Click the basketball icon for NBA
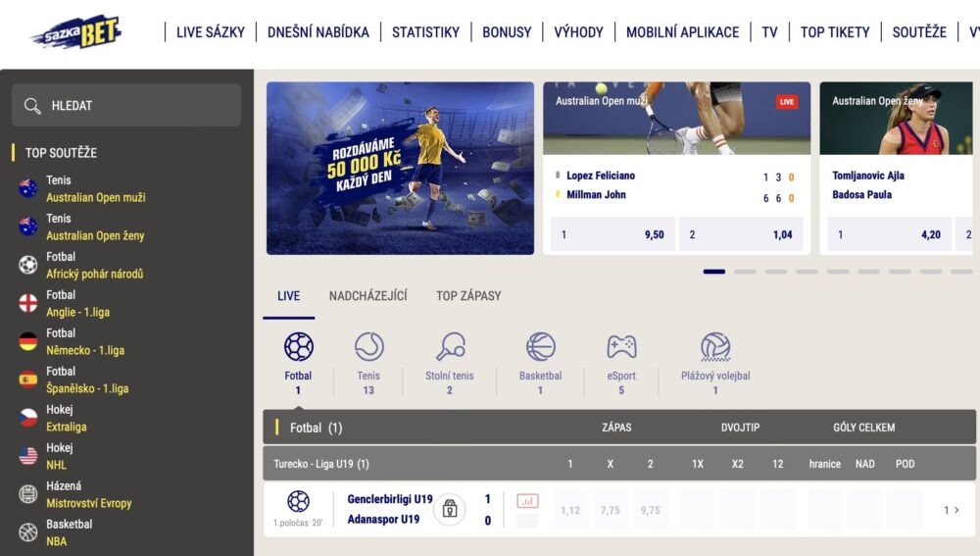 coord(28,532)
